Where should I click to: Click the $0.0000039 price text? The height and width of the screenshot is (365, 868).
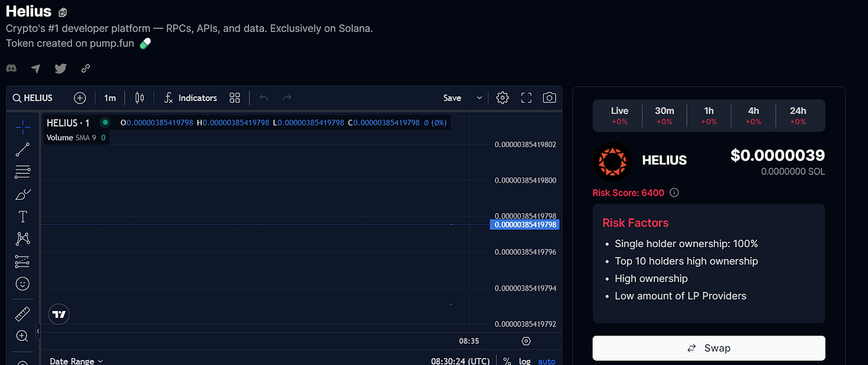coord(777,155)
